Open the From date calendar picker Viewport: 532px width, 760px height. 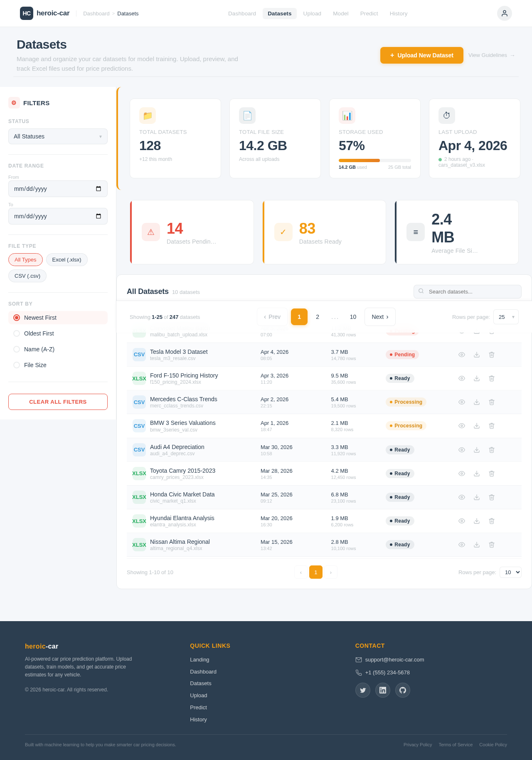click(99, 189)
